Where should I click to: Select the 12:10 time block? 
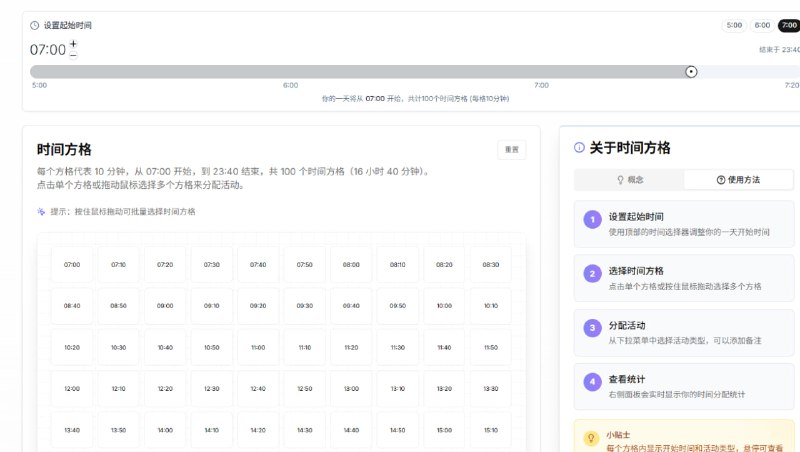click(x=118, y=389)
